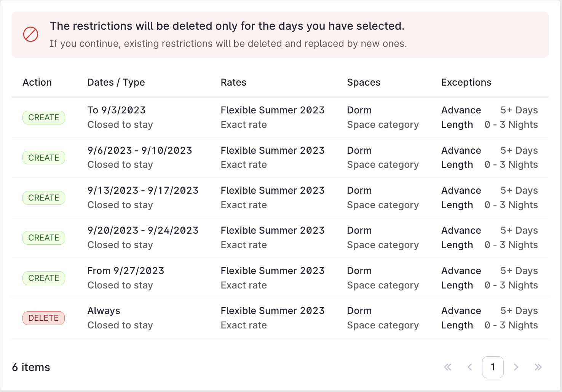Click the last-page double-chevron pagination icon
The height and width of the screenshot is (392, 562).
point(538,367)
